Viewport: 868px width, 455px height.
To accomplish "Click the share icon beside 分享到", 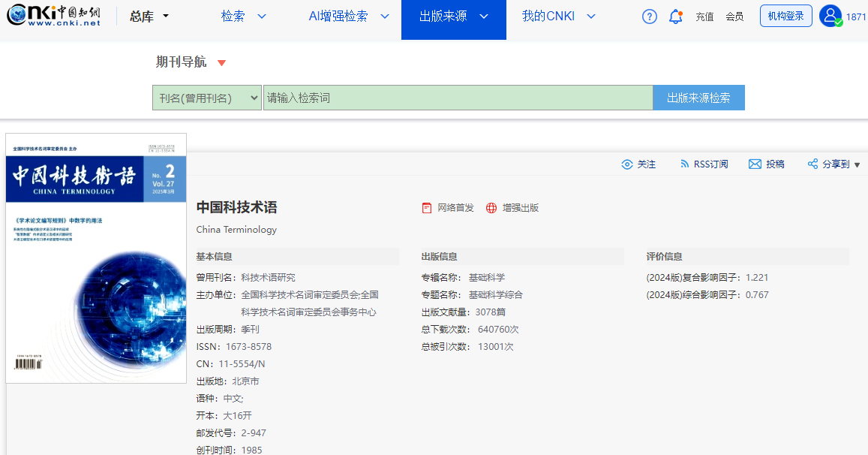I will pos(812,164).
